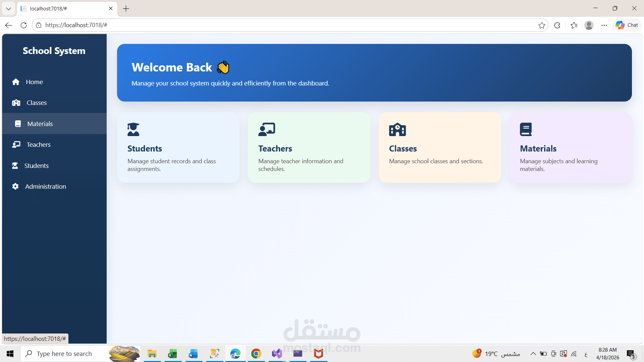Viewport: 644px width, 362px height.
Task: Go to Teachers from the sidebar
Action: coord(54,144)
